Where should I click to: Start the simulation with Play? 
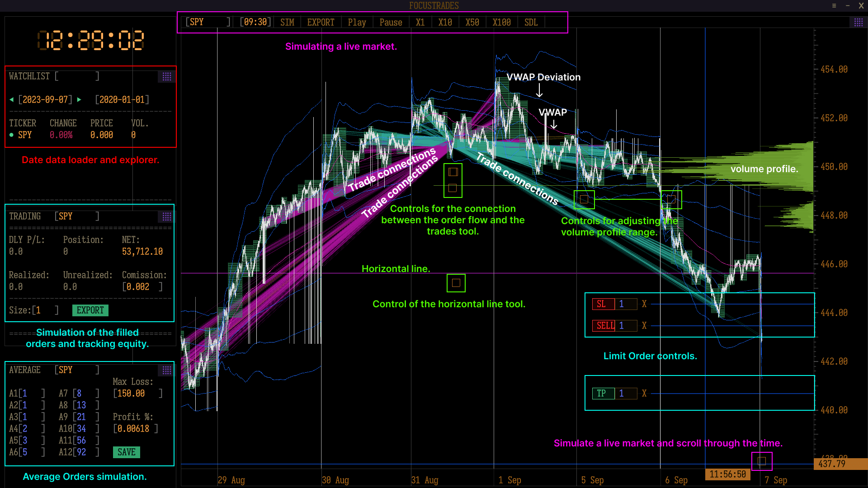tap(357, 22)
